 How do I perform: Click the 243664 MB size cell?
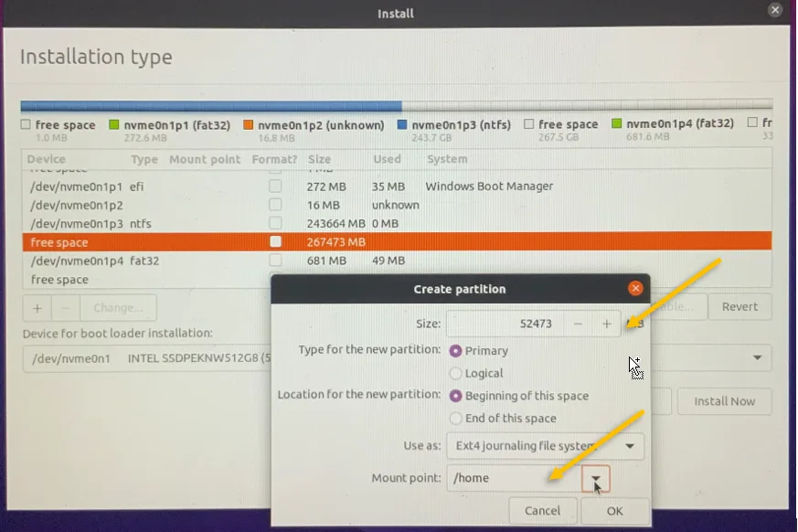(335, 223)
